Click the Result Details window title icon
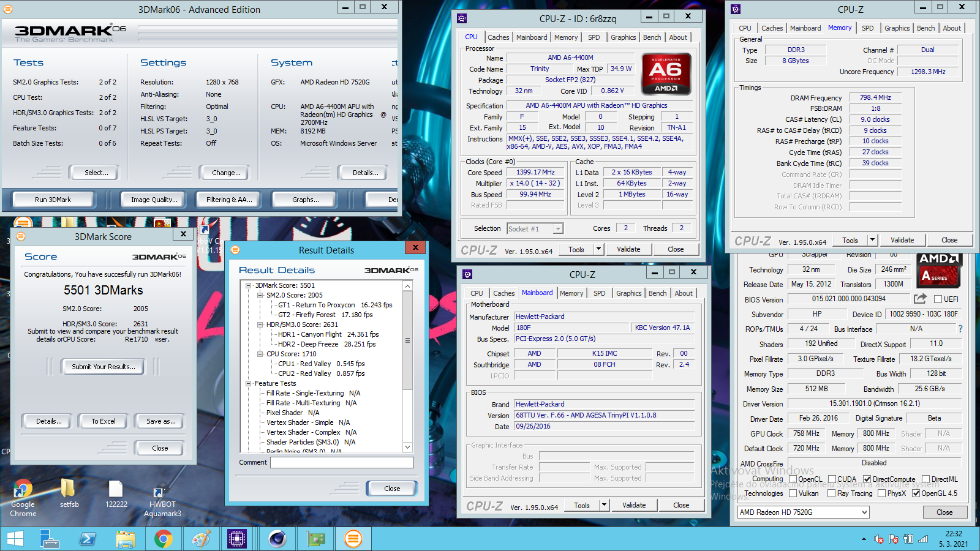The height and width of the screenshot is (551, 980). coord(235,250)
